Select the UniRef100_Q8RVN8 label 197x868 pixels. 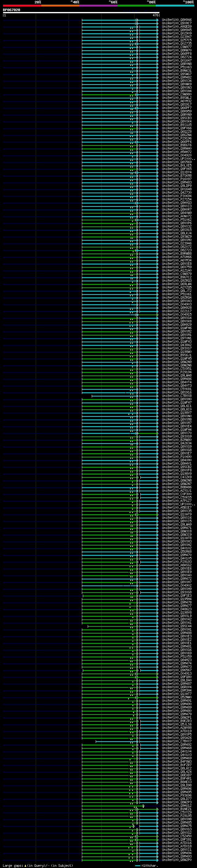pyautogui.click(x=177, y=64)
